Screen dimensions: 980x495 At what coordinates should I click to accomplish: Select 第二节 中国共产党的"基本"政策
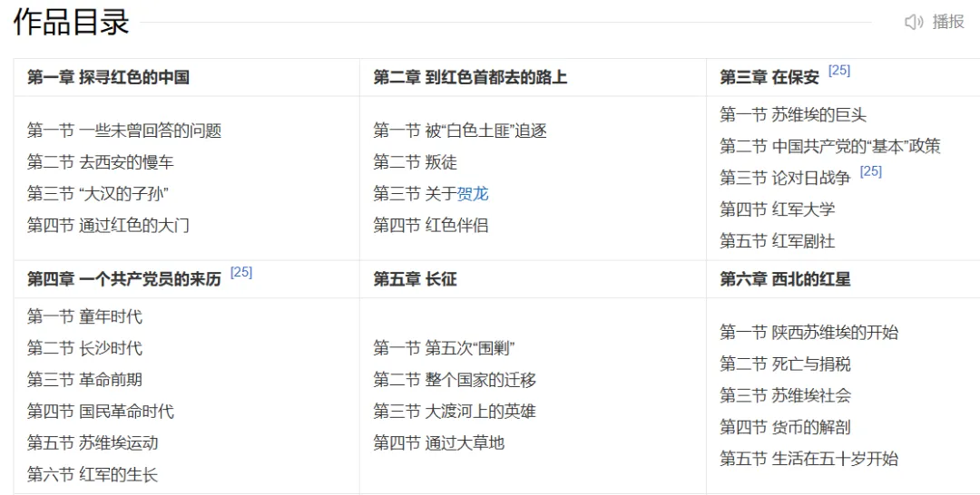click(830, 146)
